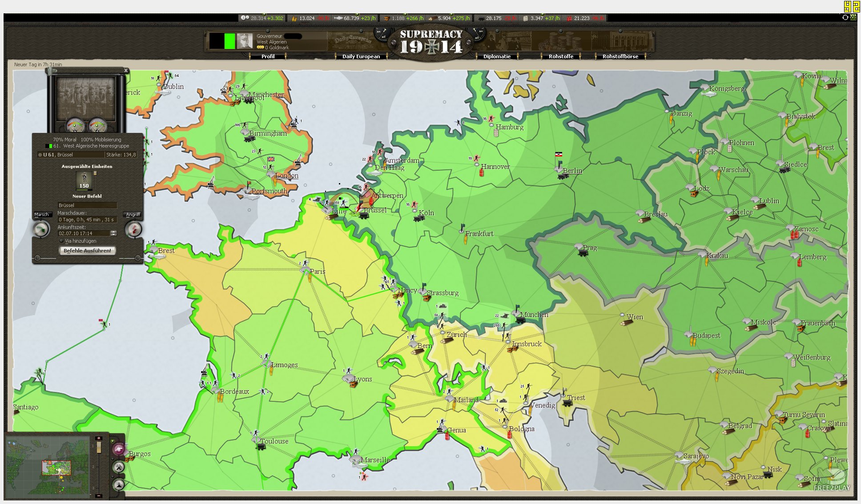Click the arrival time stepper arrows
The image size is (861, 504).
pos(113,233)
